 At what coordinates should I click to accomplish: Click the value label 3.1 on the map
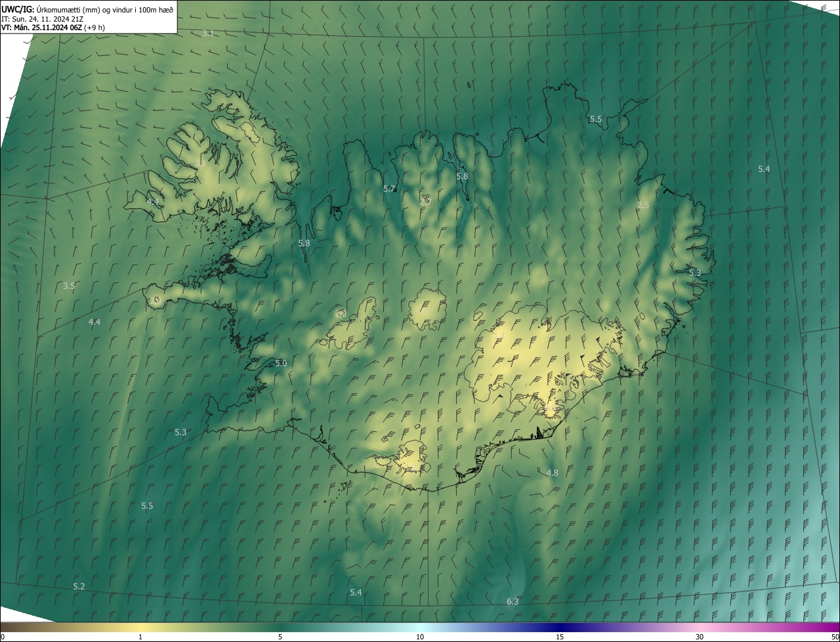208,33
